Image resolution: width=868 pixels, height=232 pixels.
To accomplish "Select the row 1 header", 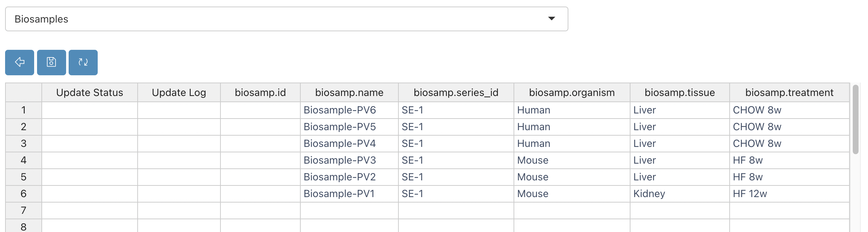I will coord(24,110).
